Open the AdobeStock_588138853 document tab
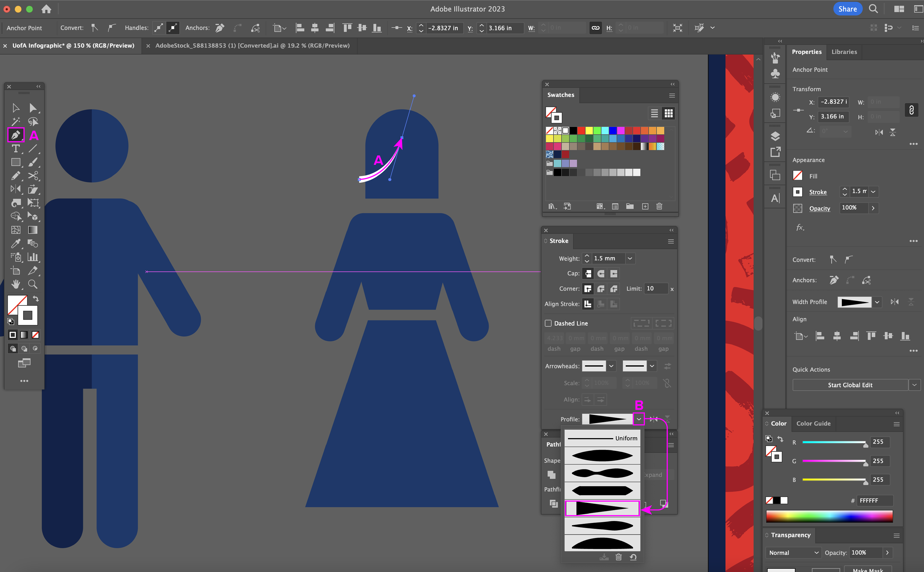The image size is (924, 572). tap(252, 45)
